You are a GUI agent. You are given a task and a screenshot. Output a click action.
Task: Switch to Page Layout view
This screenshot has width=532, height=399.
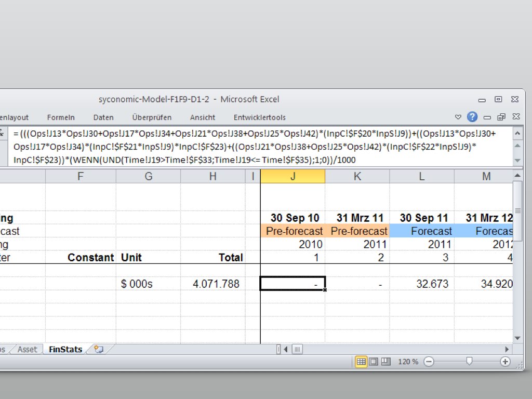tap(373, 362)
